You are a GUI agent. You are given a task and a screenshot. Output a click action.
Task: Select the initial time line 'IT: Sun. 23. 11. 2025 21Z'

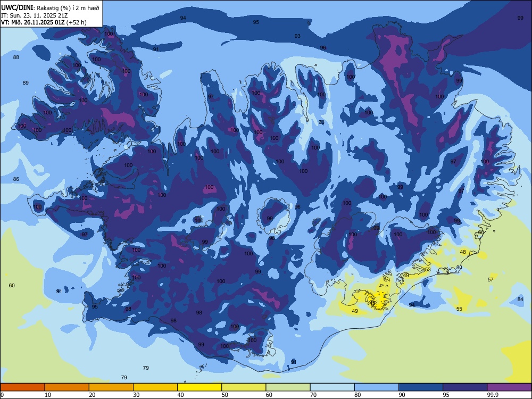tap(34, 15)
